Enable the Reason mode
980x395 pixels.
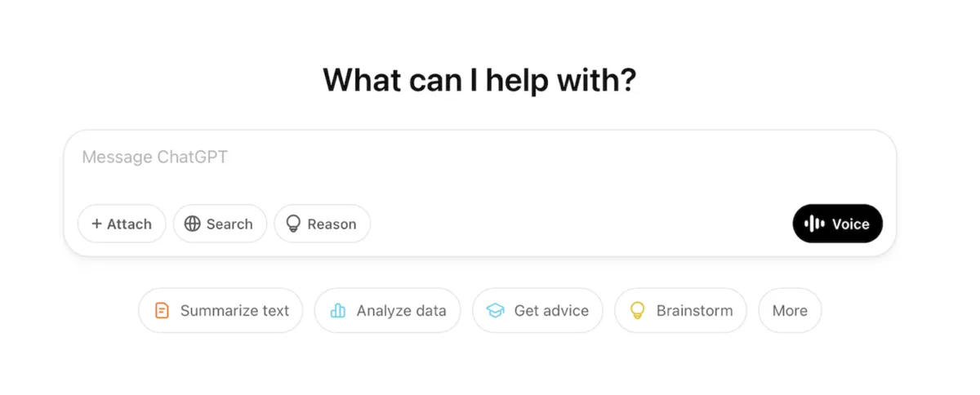click(322, 224)
